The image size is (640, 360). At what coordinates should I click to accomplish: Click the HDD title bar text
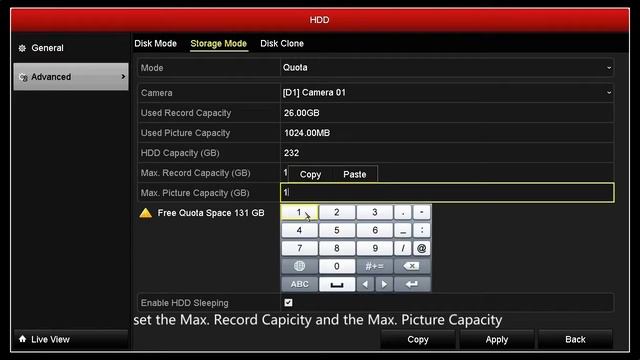320,20
